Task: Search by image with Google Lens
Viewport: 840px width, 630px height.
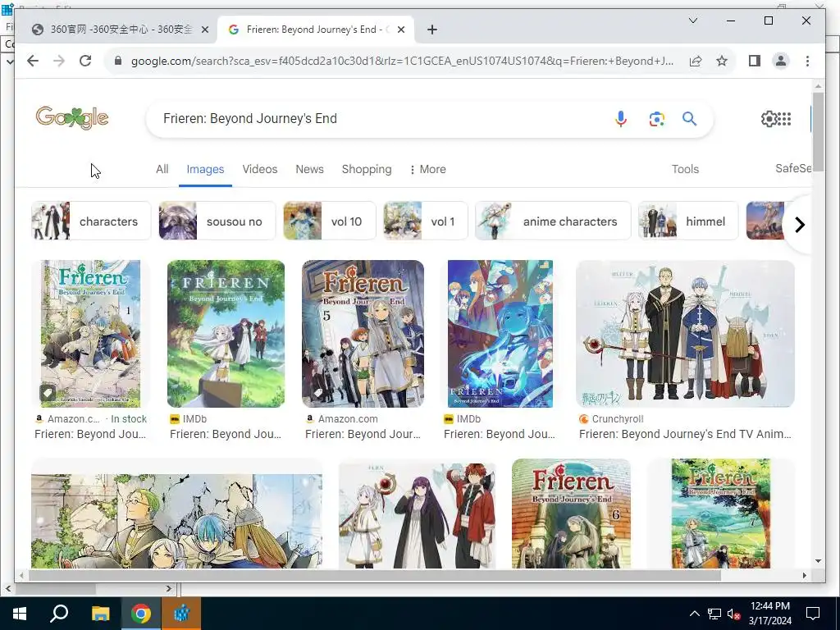Action: (657, 118)
